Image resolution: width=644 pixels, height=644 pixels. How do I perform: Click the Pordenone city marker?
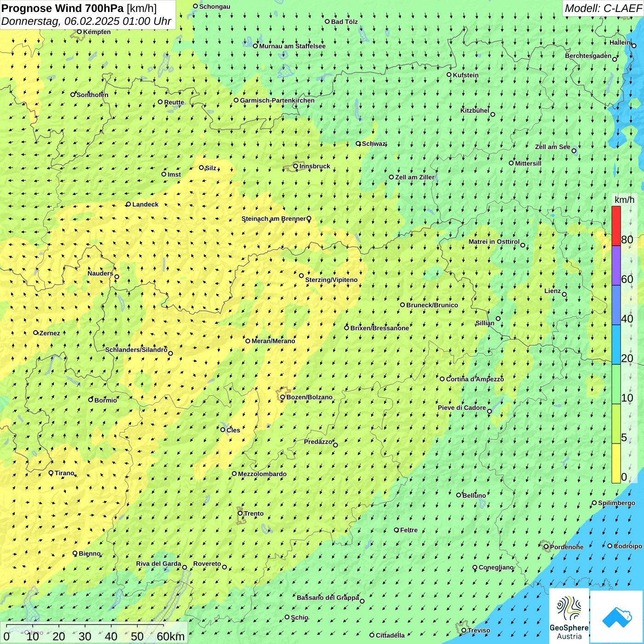(x=546, y=547)
